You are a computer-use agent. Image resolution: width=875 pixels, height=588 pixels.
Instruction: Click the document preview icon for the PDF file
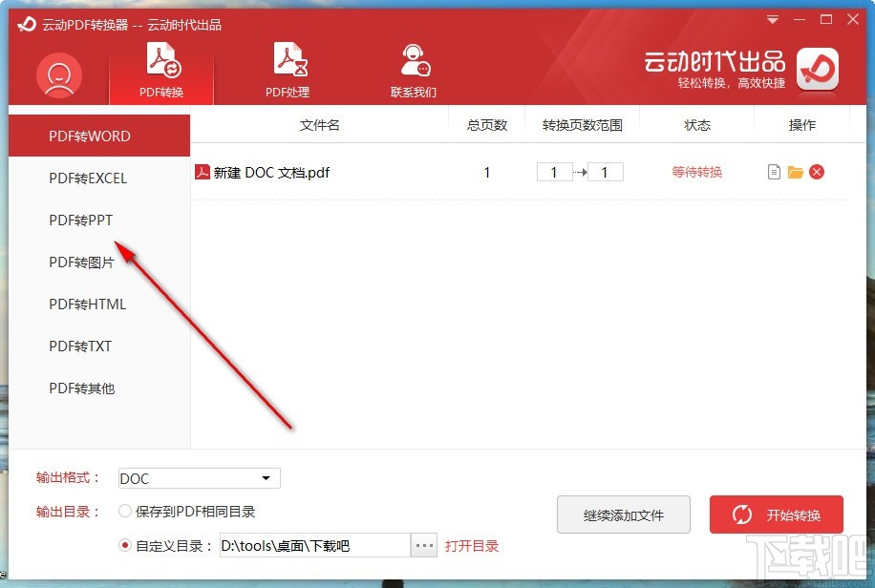click(774, 172)
